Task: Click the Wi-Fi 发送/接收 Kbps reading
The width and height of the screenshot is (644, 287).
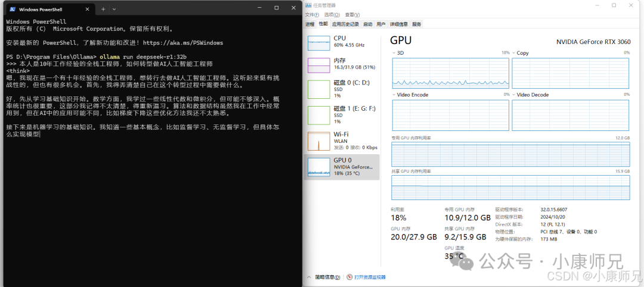Action: tap(355, 147)
